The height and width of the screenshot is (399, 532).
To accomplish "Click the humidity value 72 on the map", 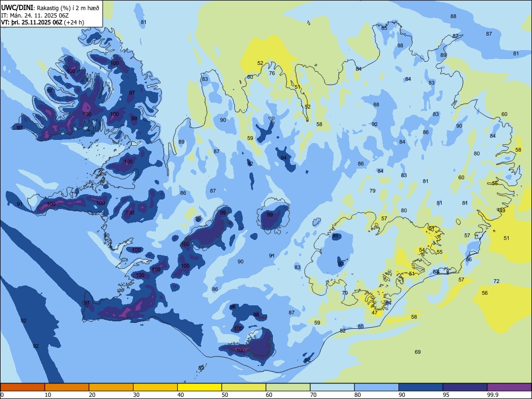I will (496, 281).
